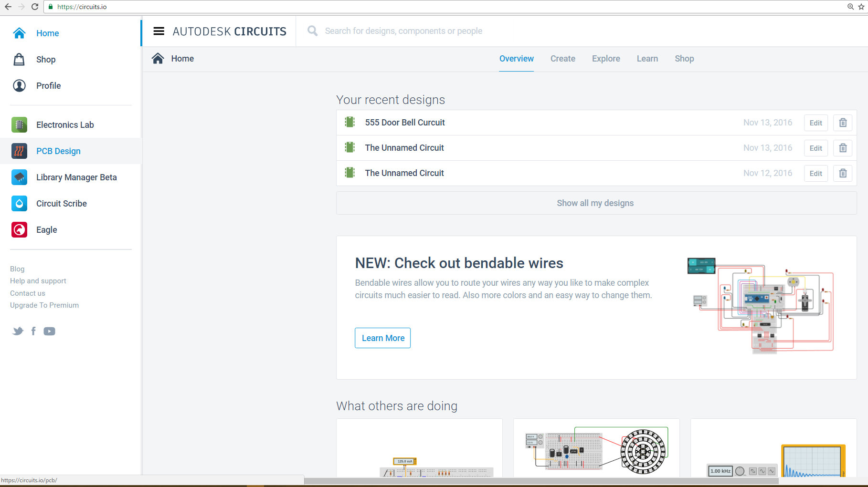Click Learn More about bendable wires
The image size is (868, 487).
[382, 338]
